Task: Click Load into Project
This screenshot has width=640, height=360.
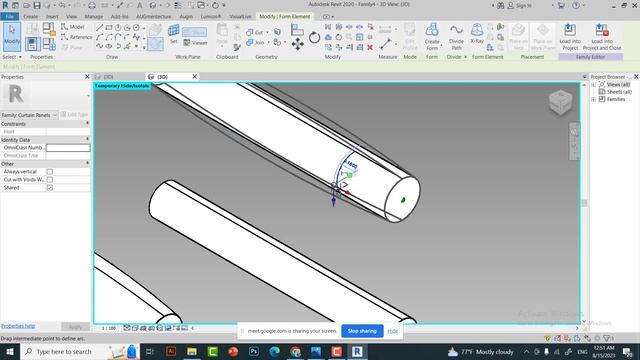Action: [570, 36]
